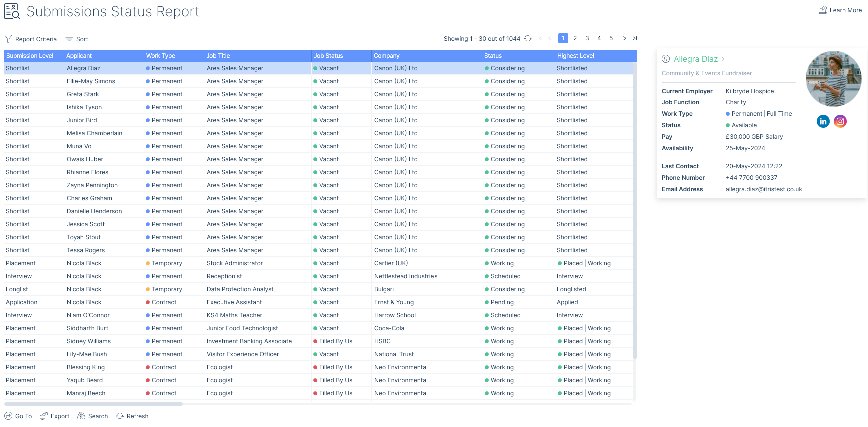Select the Niam O'Connor applicant cell

104,315
